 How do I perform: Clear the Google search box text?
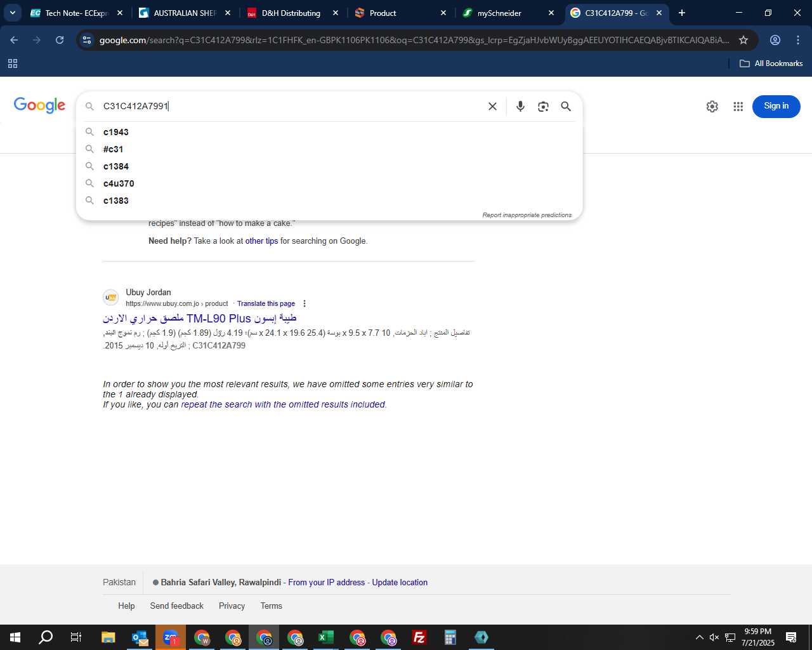[492, 107]
